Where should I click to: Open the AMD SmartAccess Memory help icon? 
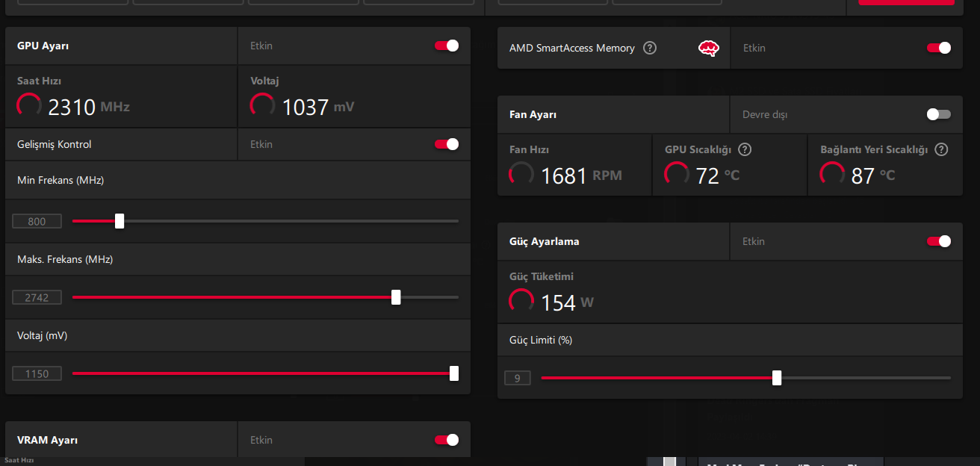pos(650,48)
